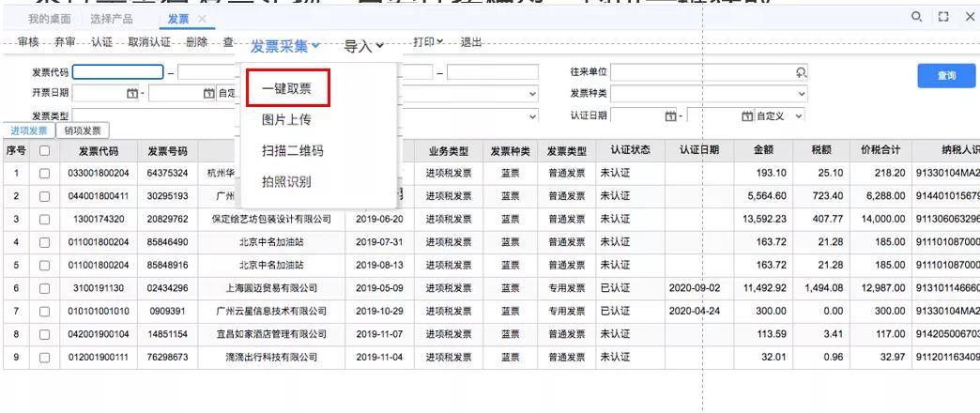The image size is (980, 413).
Task: Select 一键取票 from the menu
Action: pyautogui.click(x=287, y=89)
